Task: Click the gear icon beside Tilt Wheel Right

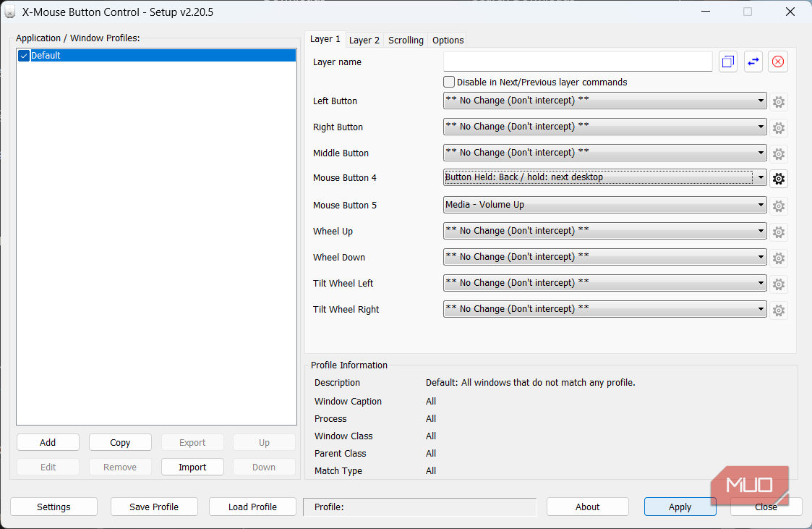Action: [x=778, y=310]
